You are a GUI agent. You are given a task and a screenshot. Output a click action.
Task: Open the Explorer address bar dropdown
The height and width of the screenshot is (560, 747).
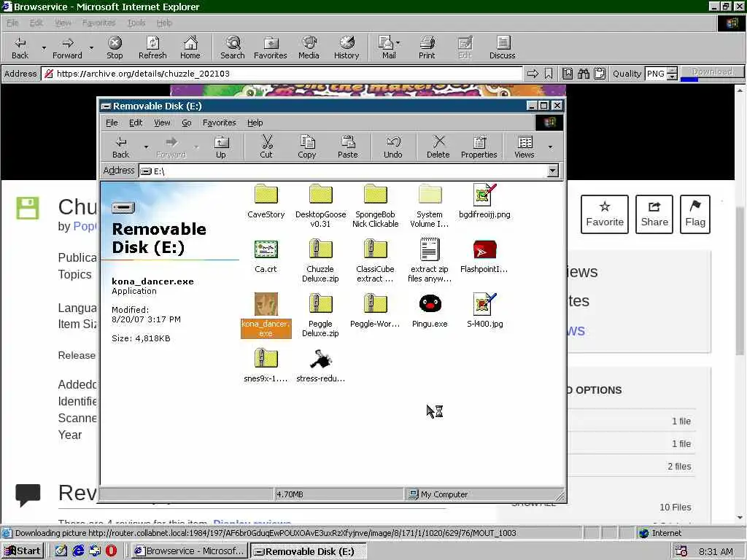click(x=553, y=171)
